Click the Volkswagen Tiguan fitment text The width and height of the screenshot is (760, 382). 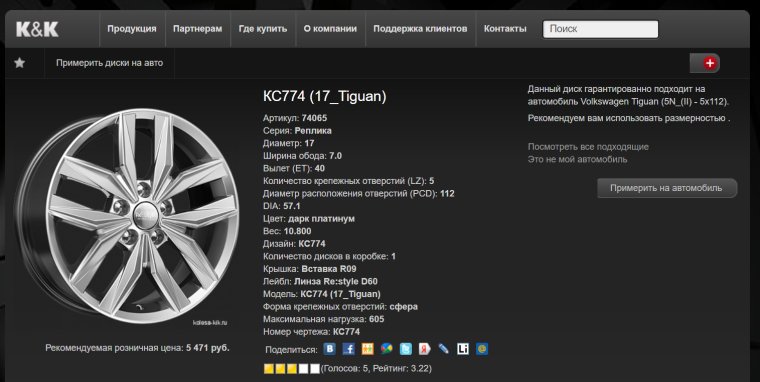pos(628,96)
